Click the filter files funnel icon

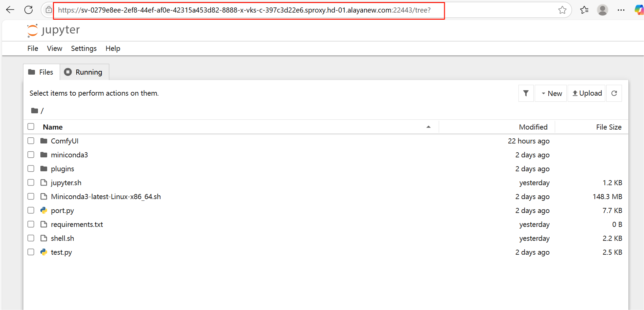pos(526,93)
